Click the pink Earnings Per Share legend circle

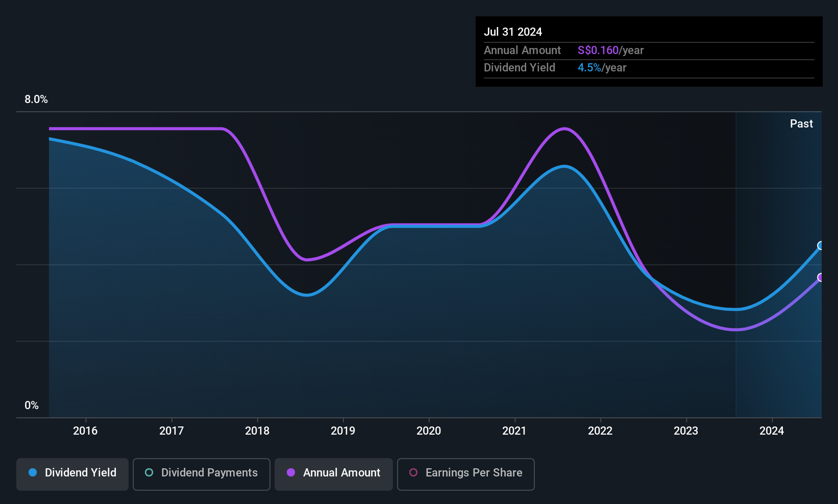coord(413,472)
